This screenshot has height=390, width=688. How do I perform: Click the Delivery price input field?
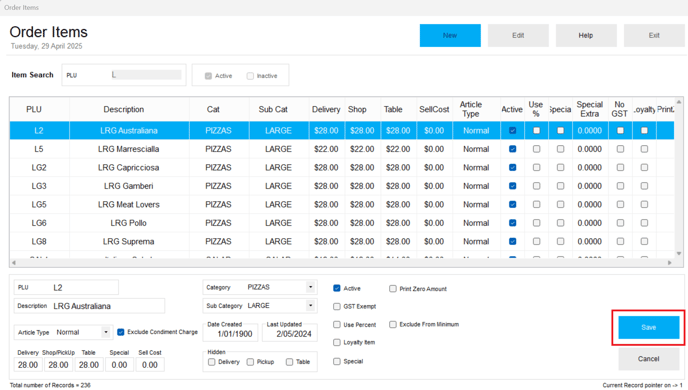pos(28,365)
